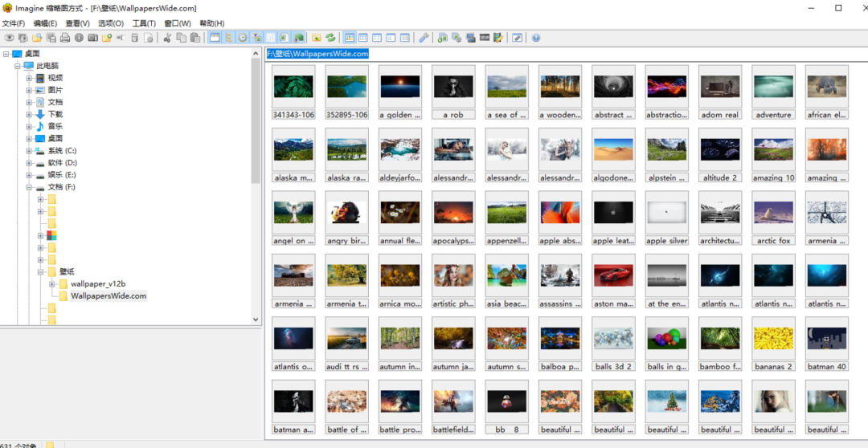
Task: Select the 文档 (F:) drive in tree
Action: pyautogui.click(x=61, y=187)
